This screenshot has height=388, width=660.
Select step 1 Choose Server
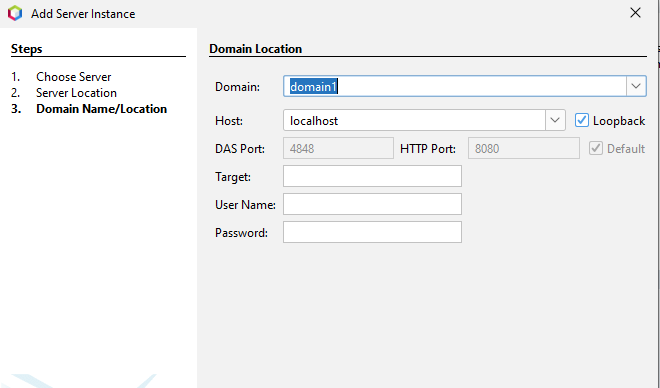74,77
